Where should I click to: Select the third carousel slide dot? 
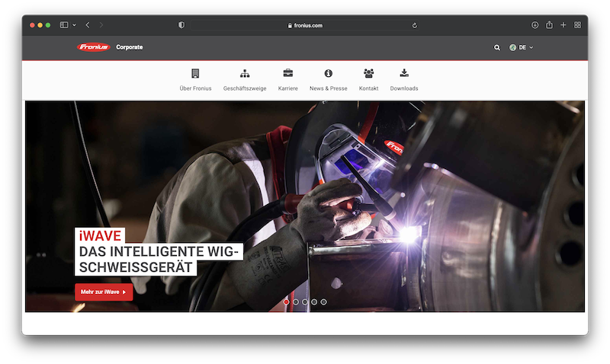click(305, 302)
